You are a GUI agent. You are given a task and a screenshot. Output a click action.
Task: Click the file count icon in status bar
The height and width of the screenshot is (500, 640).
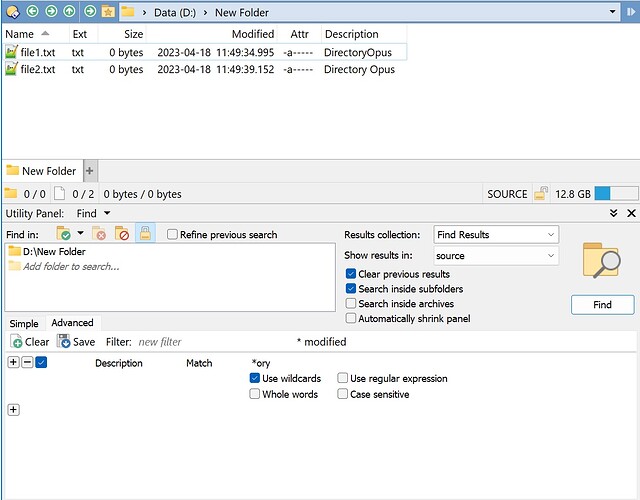coord(60,193)
